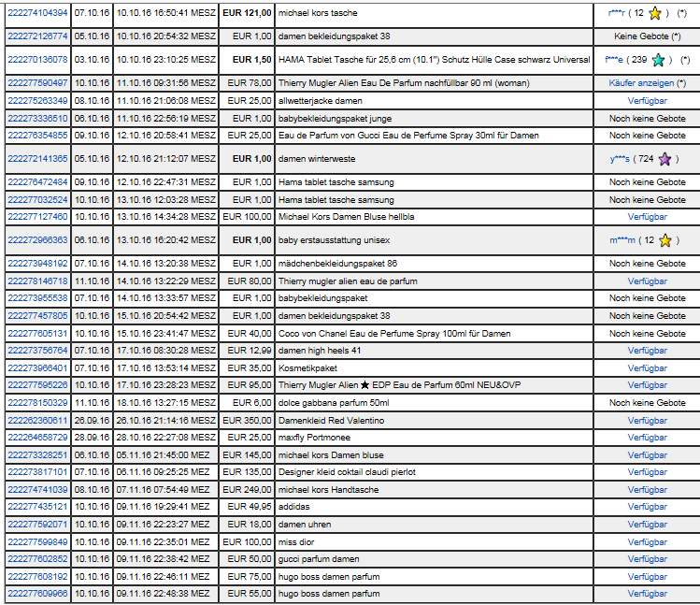Click Verfügbar for damen uhren
Screen dimensions: 700x605
[x=648, y=525]
